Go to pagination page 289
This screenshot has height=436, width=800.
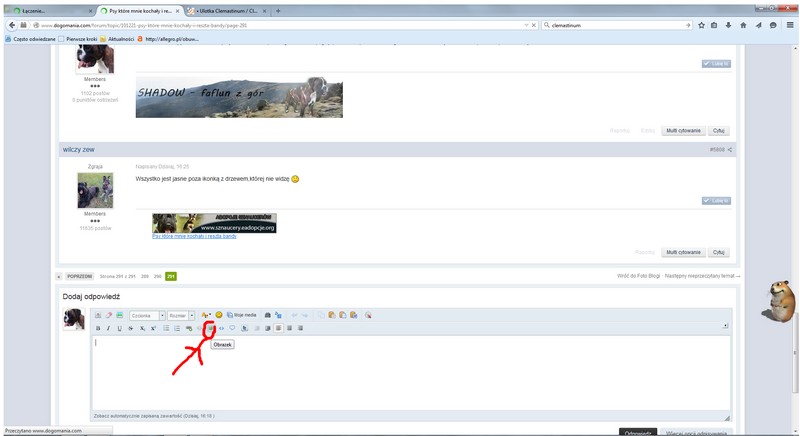point(144,275)
